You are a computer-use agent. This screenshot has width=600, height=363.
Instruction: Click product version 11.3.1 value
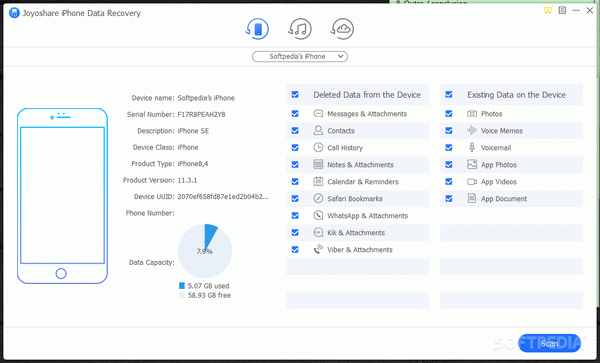click(187, 180)
